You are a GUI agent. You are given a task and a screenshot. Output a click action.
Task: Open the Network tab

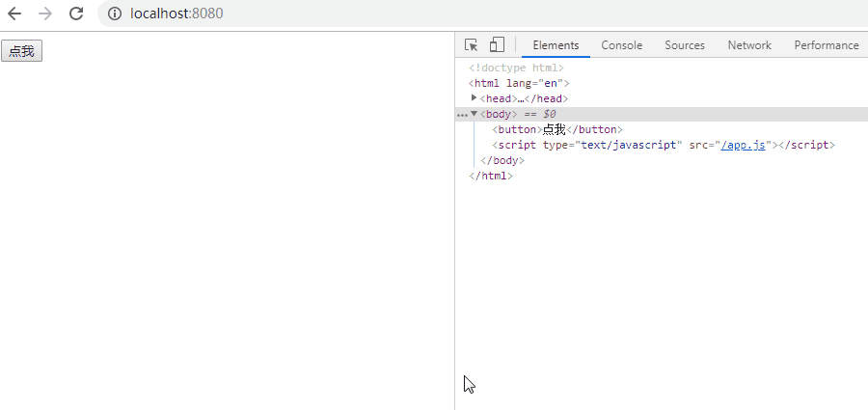pyautogui.click(x=749, y=45)
